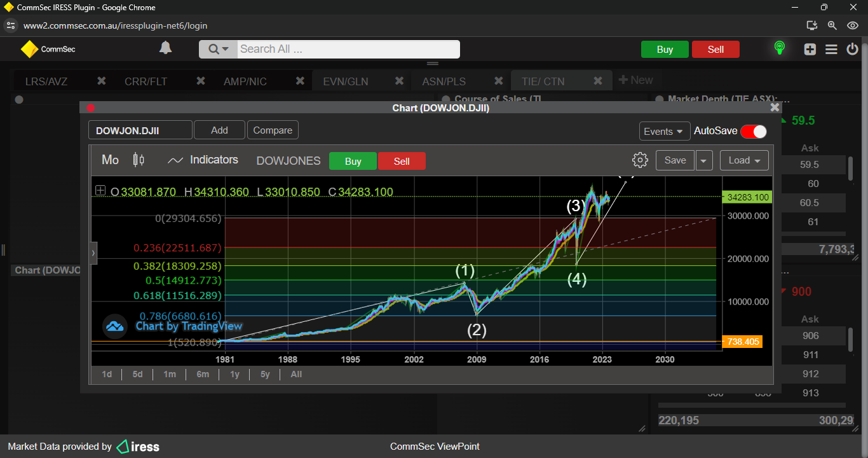Select the 1m time range
Viewport: 868px width, 458px height.
click(169, 374)
